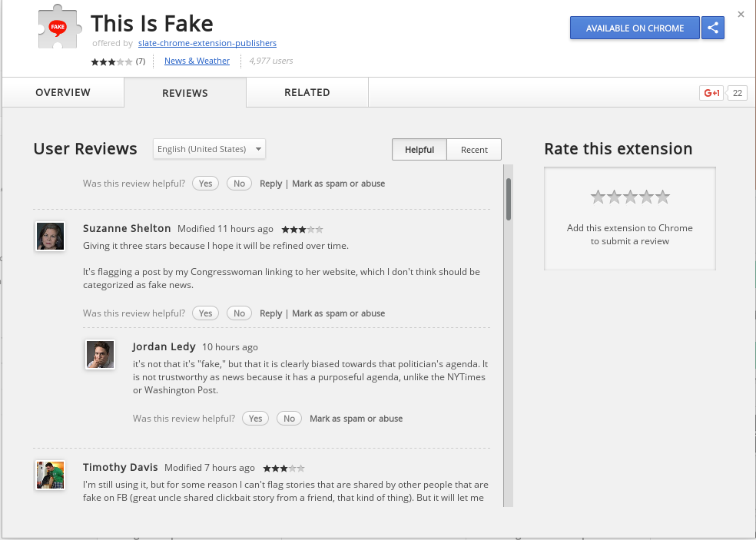Switch to the Related tab
The image size is (756, 540).
(307, 93)
